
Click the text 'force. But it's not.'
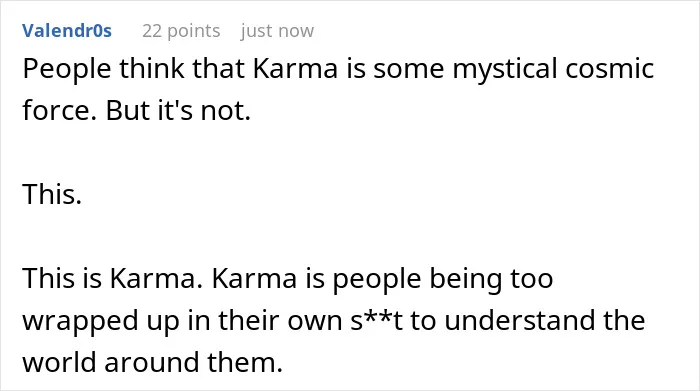(137, 110)
